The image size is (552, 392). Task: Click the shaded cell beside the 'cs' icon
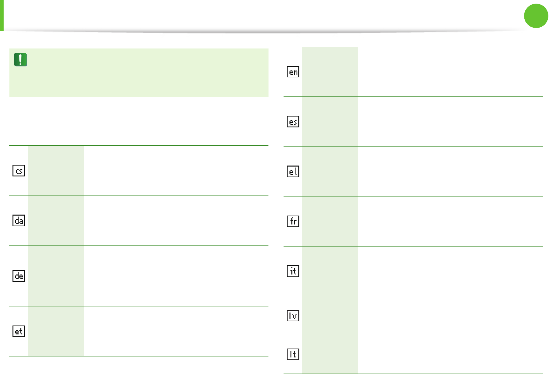(x=56, y=171)
